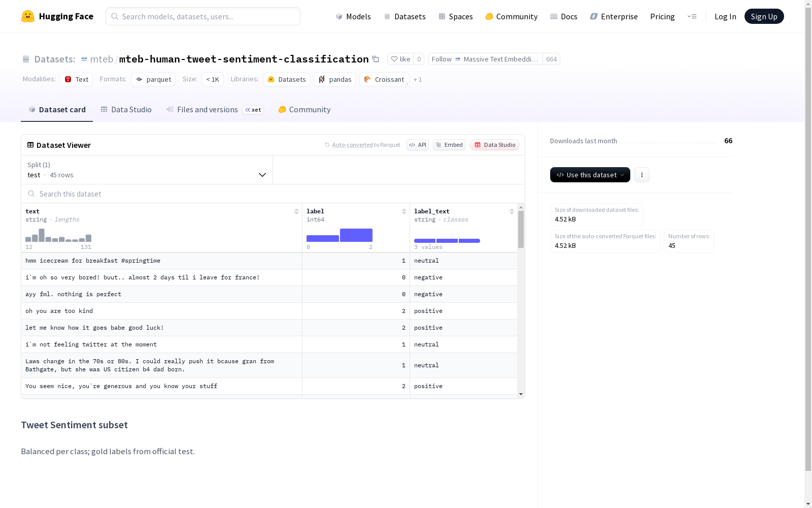The image size is (812, 508).
Task: Open Enterprise in the top navigation
Action: tap(614, 16)
